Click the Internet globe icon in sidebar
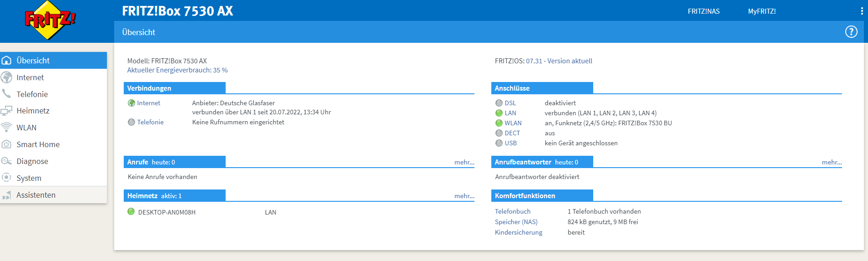The width and height of the screenshot is (868, 261). (x=7, y=77)
